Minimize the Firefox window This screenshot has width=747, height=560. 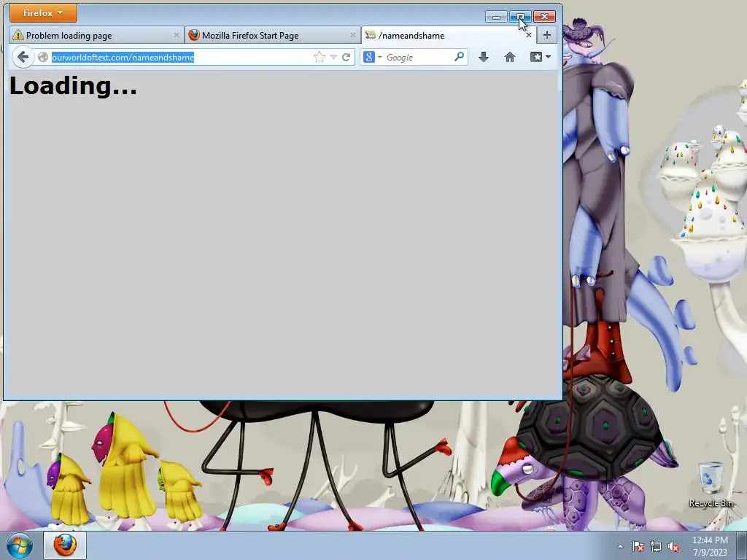496,17
